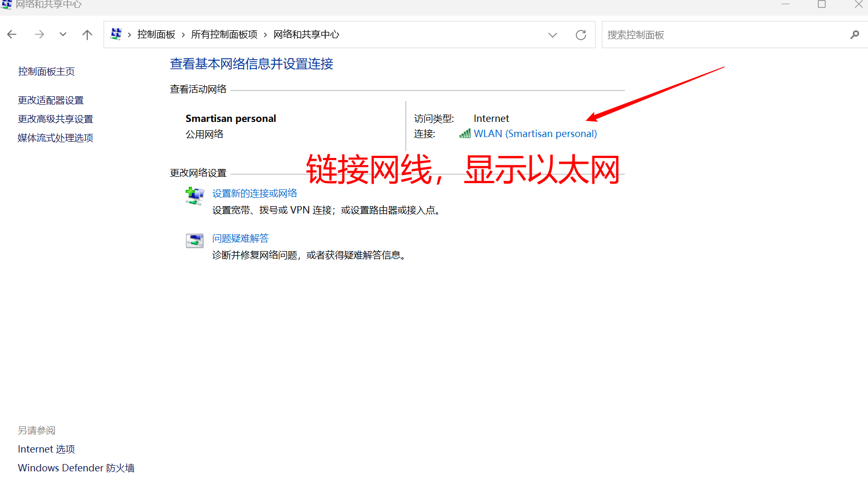Viewport: 868px width, 486px height.
Task: Open 更改适配器设置 in the sidebar
Action: pos(50,99)
